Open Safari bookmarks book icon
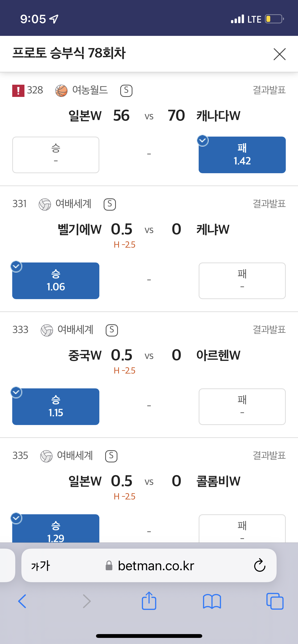 (212, 602)
